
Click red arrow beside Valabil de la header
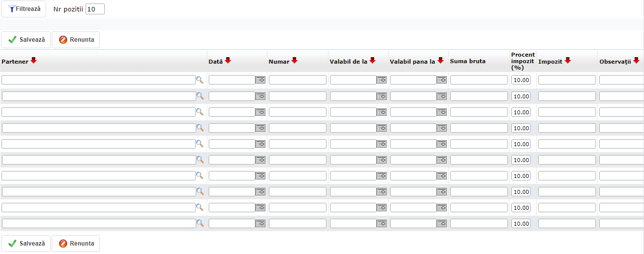(372, 61)
